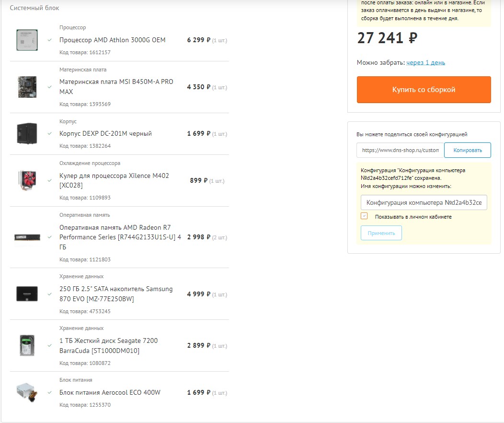This screenshot has height=423, width=504.
Task: Open the Samsung 870 EVO SSD thumbnail
Action: coord(27,294)
